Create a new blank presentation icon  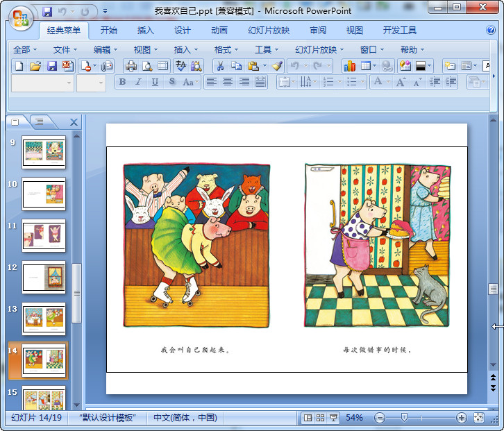coord(19,66)
